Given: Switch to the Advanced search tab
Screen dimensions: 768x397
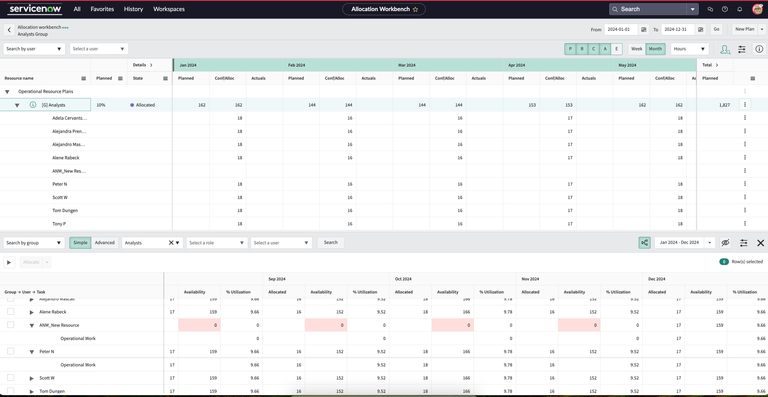Looking at the screenshot, I should 104,243.
